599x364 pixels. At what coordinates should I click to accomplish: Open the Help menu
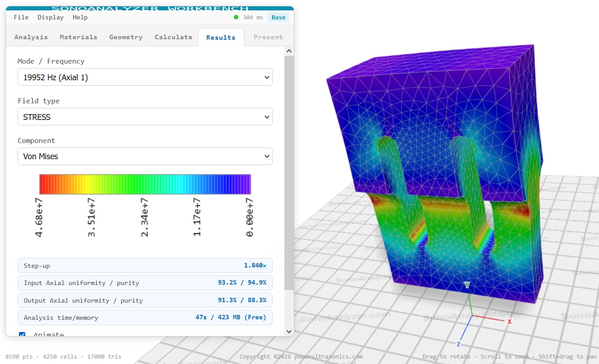coord(80,17)
